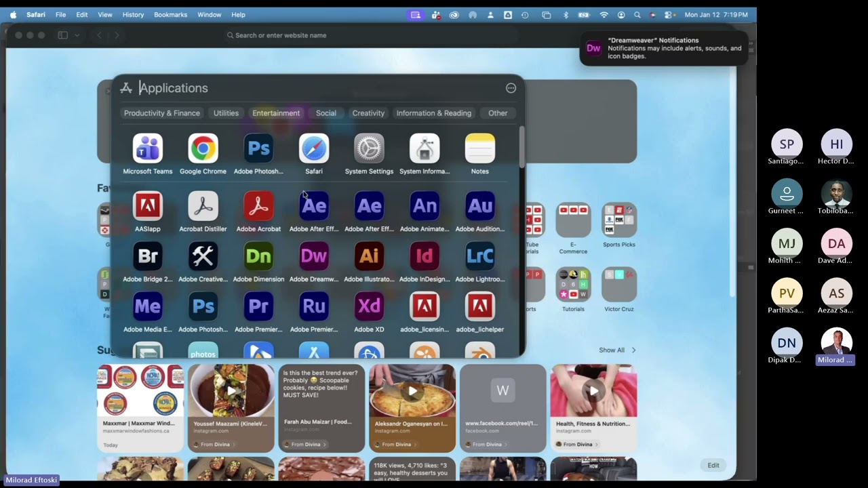868x488 pixels.
Task: Click the Applications panel scrollbar
Action: pos(521,147)
